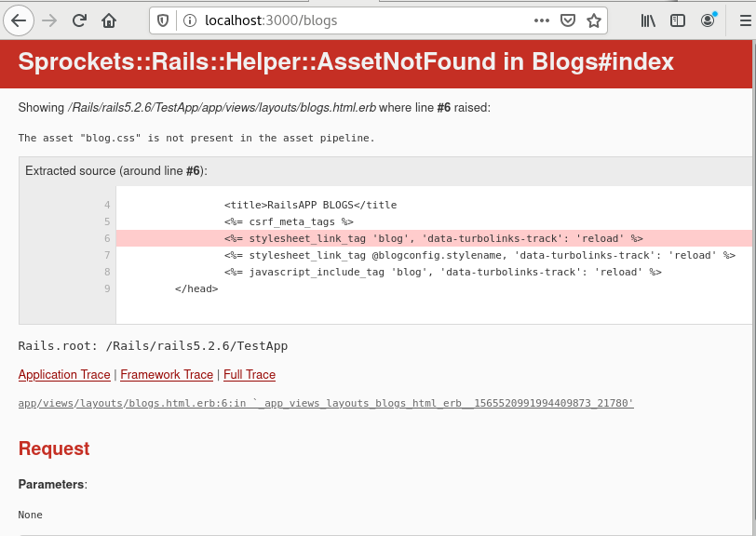Show the Framework Trace
This screenshot has height=536, width=756.
point(167,374)
